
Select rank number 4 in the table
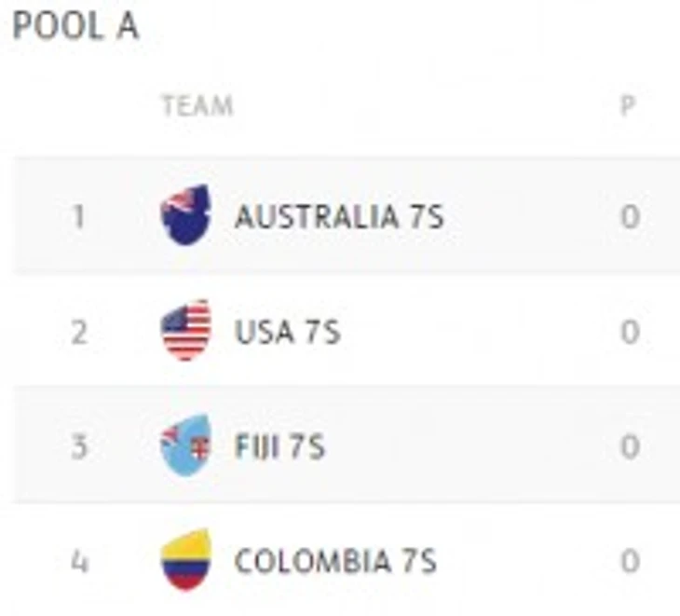click(x=79, y=562)
